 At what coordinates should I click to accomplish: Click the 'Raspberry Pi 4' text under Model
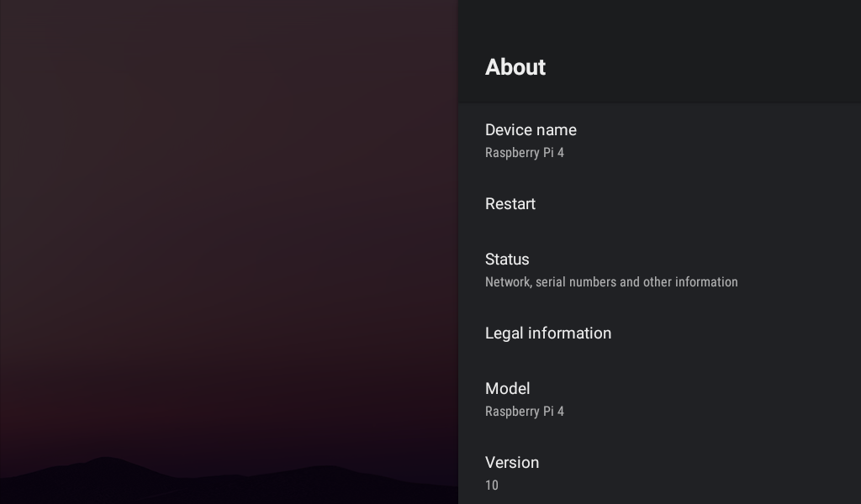point(525,412)
